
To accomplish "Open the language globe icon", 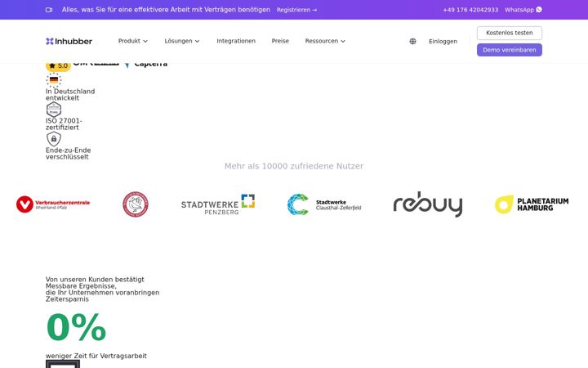I will click(x=412, y=42).
